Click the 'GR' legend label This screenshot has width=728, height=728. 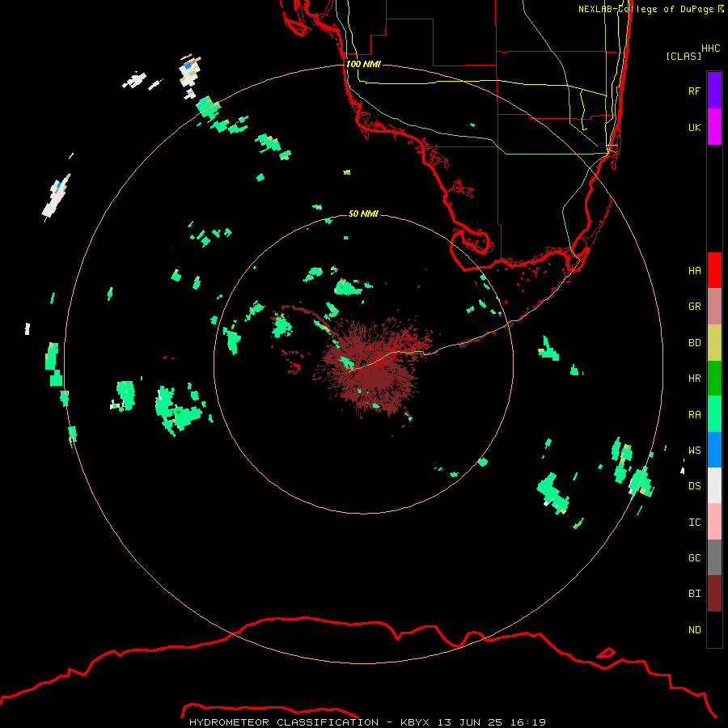[694, 307]
